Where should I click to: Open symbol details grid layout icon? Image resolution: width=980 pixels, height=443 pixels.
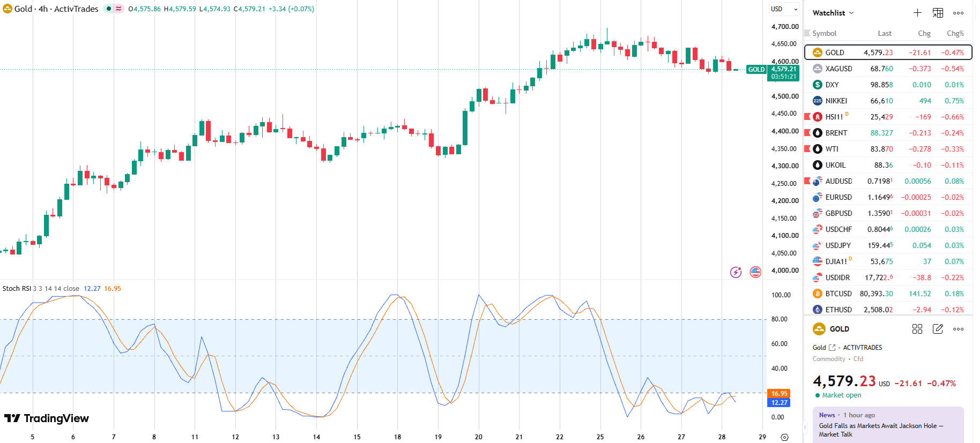coord(917,329)
